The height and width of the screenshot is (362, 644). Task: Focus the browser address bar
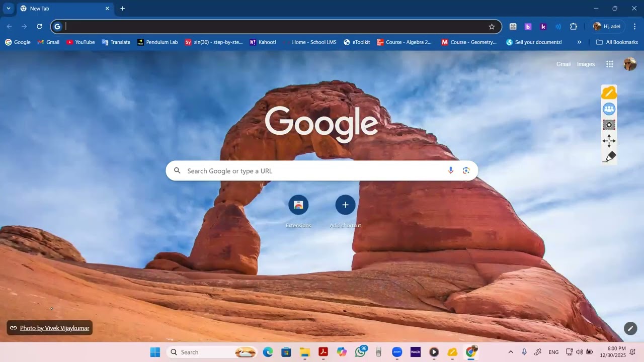point(276,27)
